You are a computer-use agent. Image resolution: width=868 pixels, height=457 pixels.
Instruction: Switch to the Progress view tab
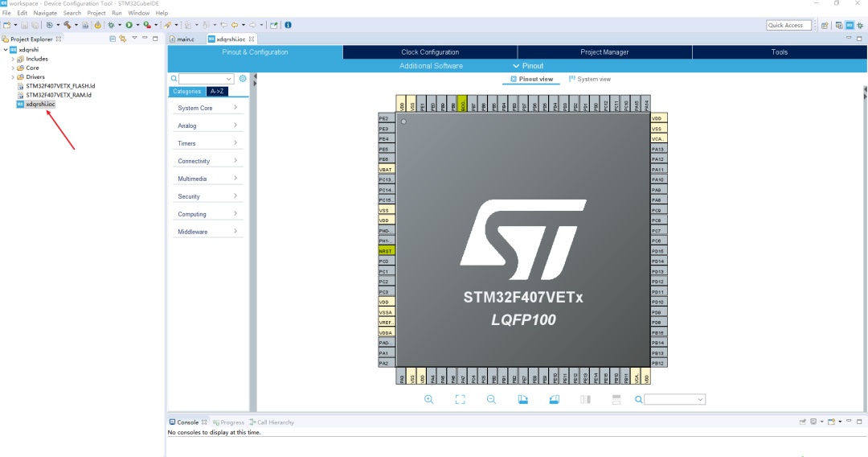228,422
